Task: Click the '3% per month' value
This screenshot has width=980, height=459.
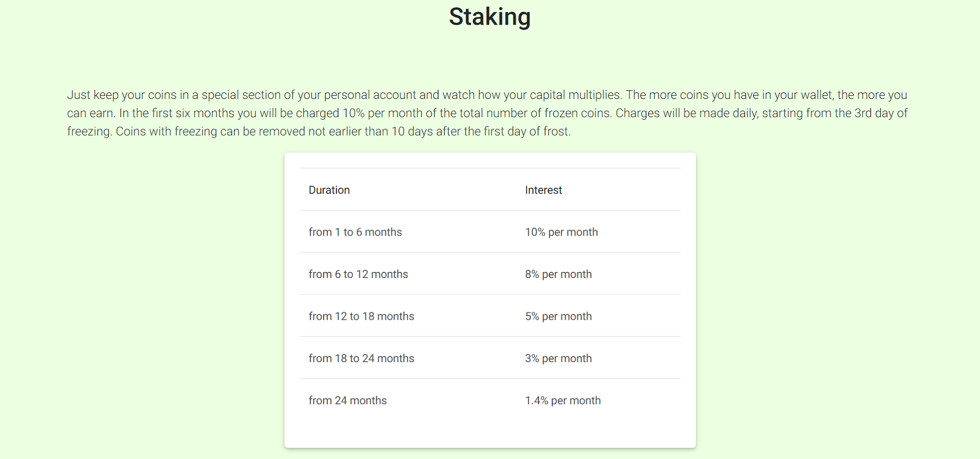Action: pos(558,359)
